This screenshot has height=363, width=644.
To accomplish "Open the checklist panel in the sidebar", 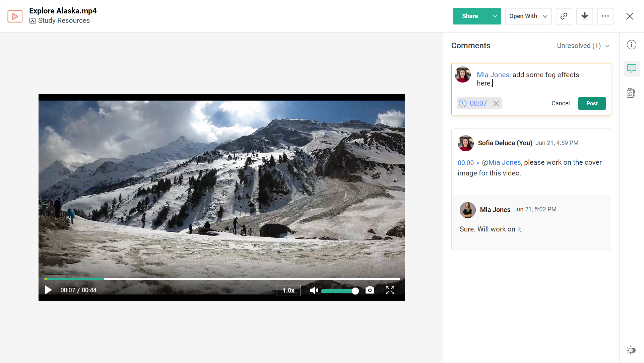I will 631,93.
